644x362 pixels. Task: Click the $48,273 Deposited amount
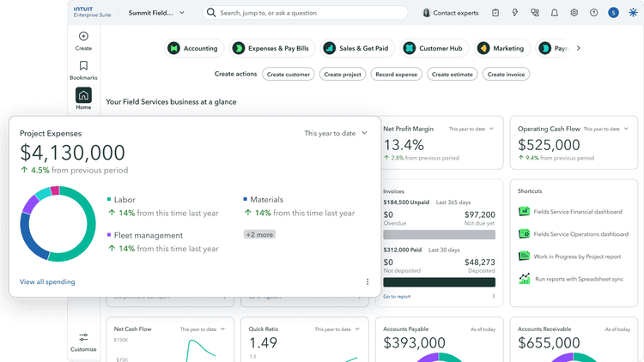click(x=480, y=262)
